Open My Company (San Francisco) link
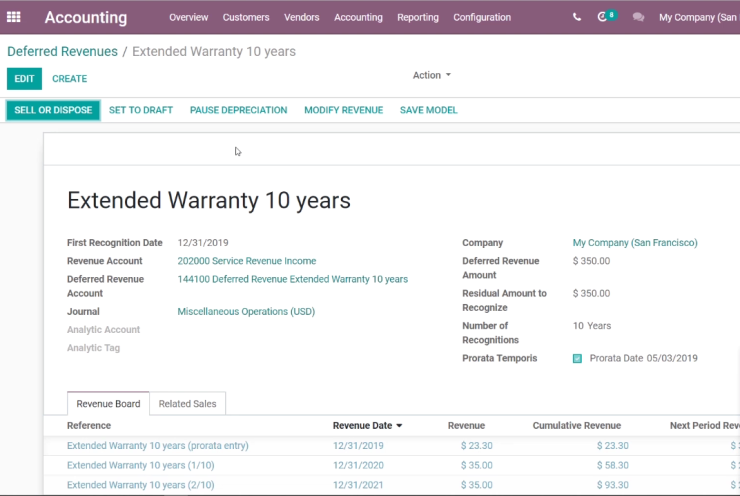The width and height of the screenshot is (740, 496). [635, 243]
